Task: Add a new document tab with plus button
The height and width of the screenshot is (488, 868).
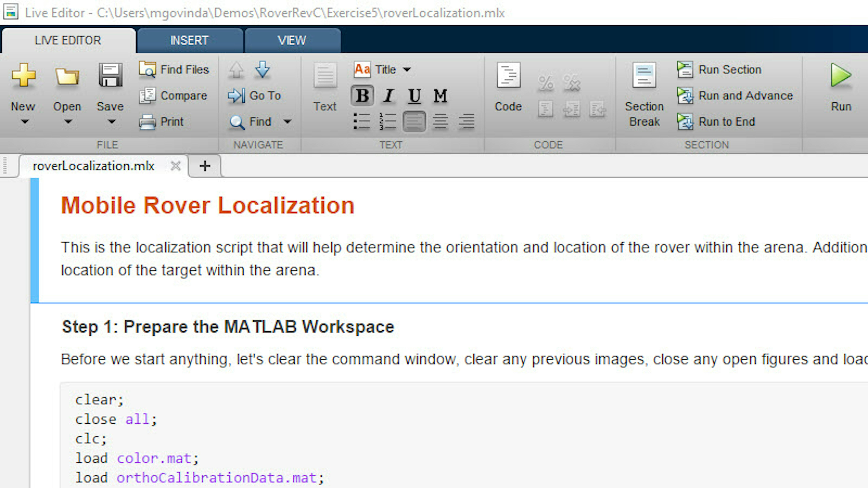Action: pyautogui.click(x=205, y=166)
